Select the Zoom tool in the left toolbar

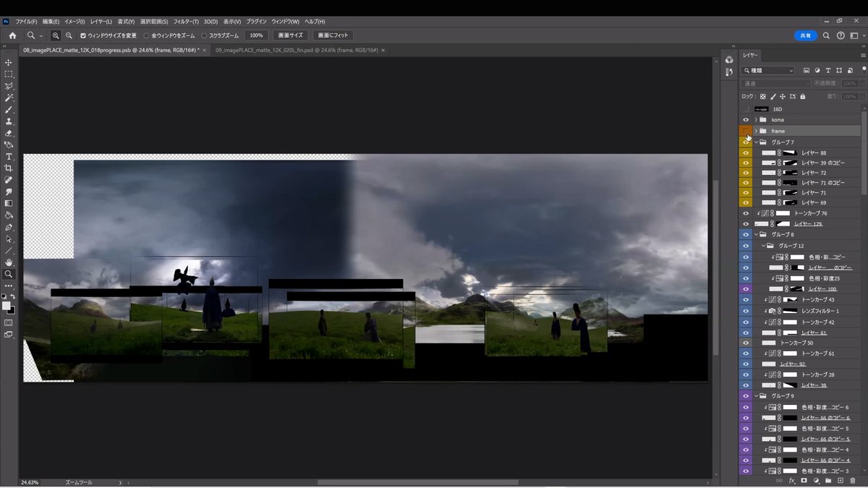click(x=9, y=274)
